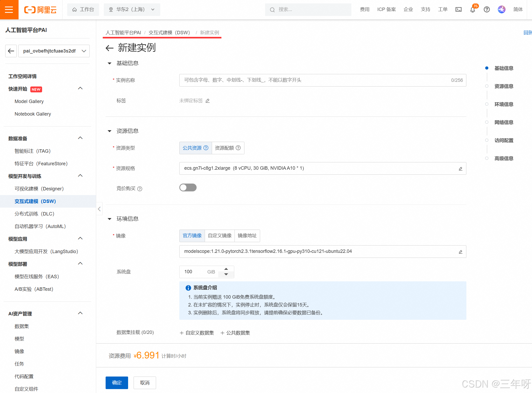Click the back arrow beside 新建实例 title
Image resolution: width=532 pixels, height=393 pixels.
(x=109, y=48)
